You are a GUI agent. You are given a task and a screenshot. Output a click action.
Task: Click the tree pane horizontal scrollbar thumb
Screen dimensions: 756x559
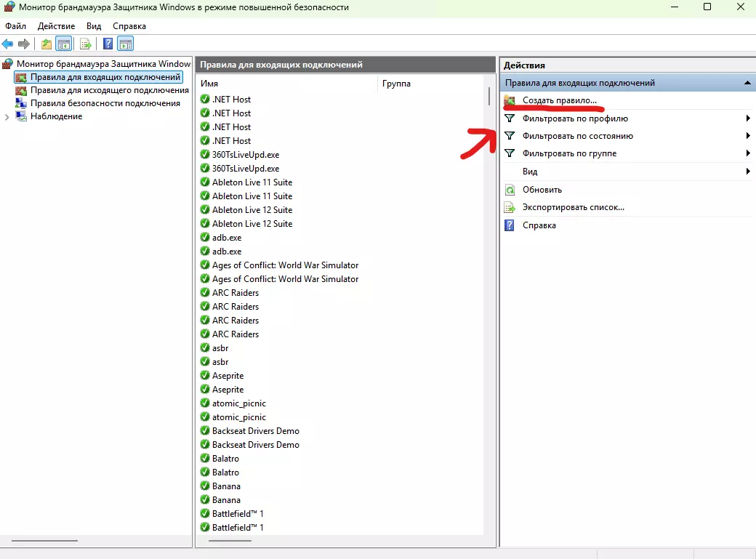(44, 541)
